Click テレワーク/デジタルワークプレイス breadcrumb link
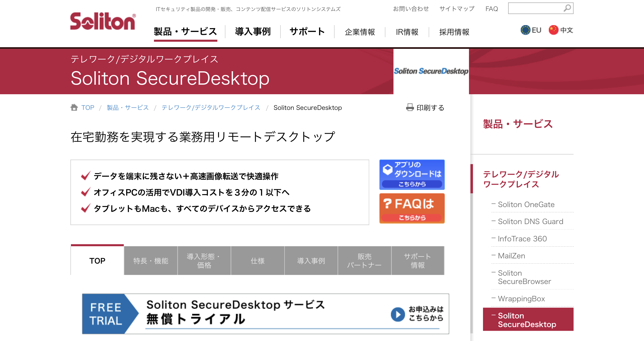This screenshot has height=341, width=644. 211,107
